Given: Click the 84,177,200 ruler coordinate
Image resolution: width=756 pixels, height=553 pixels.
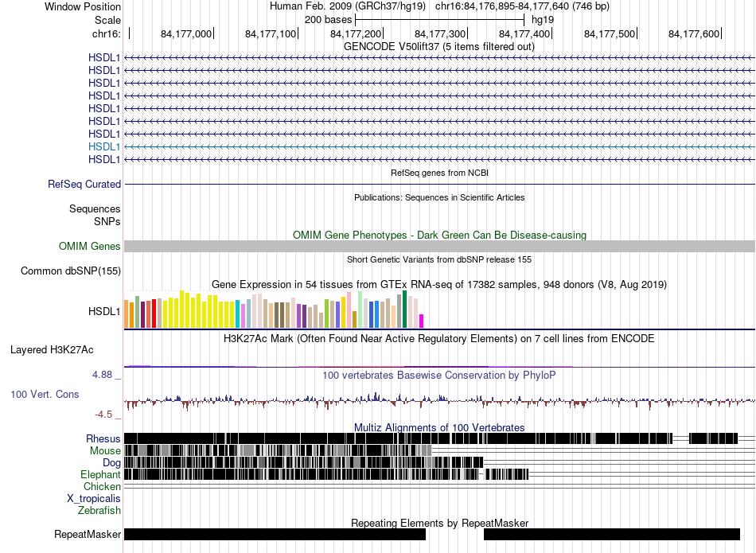Looking at the screenshot, I should coord(356,33).
